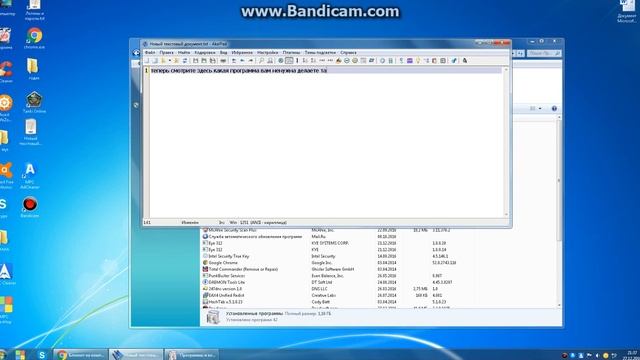The width and height of the screenshot is (640, 360).
Task: Open the Справка menu
Action: (348, 53)
